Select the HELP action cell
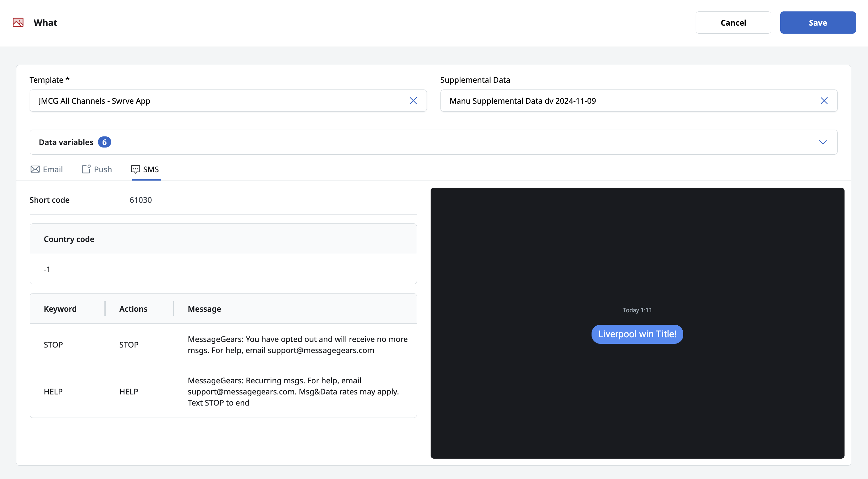 [x=129, y=391]
